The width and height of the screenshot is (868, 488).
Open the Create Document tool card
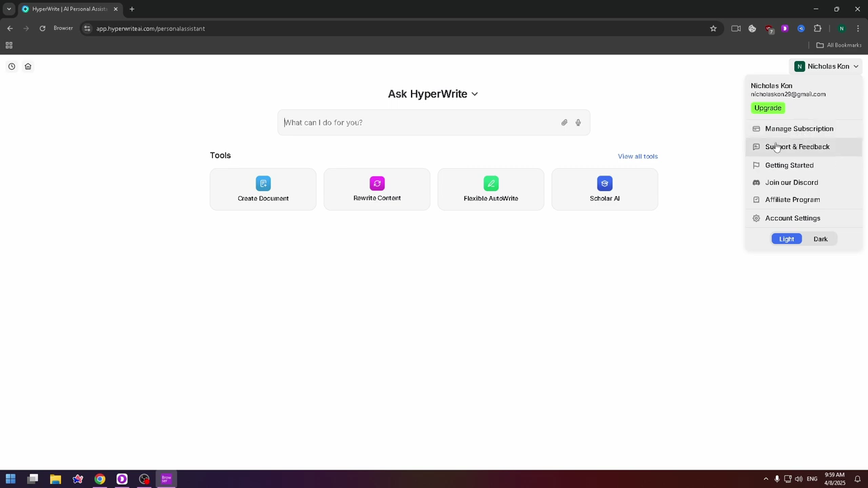[263, 189]
